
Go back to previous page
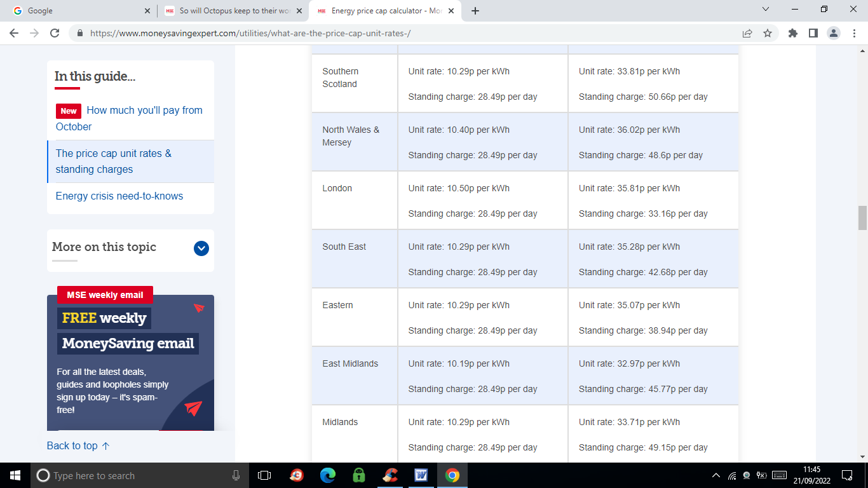pos(14,33)
